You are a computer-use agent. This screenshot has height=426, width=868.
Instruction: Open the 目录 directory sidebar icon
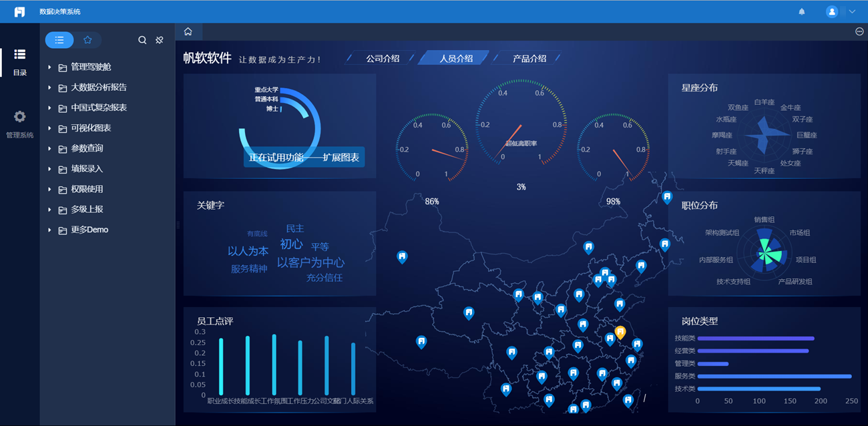19,54
